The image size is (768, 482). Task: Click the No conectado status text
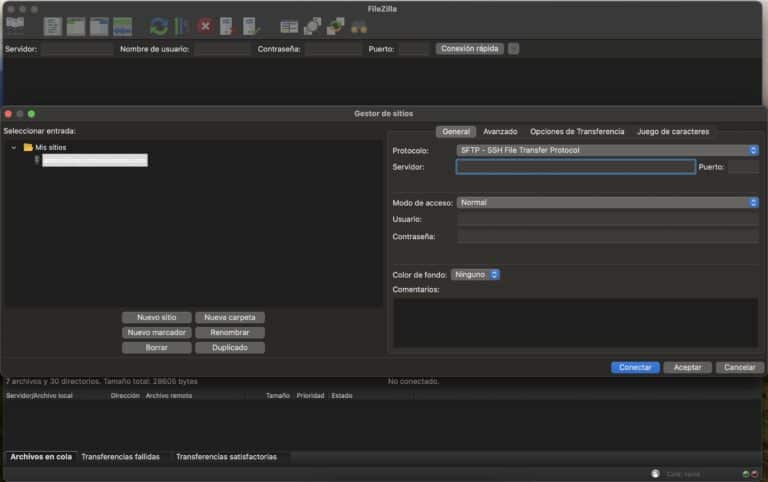pyautogui.click(x=413, y=381)
